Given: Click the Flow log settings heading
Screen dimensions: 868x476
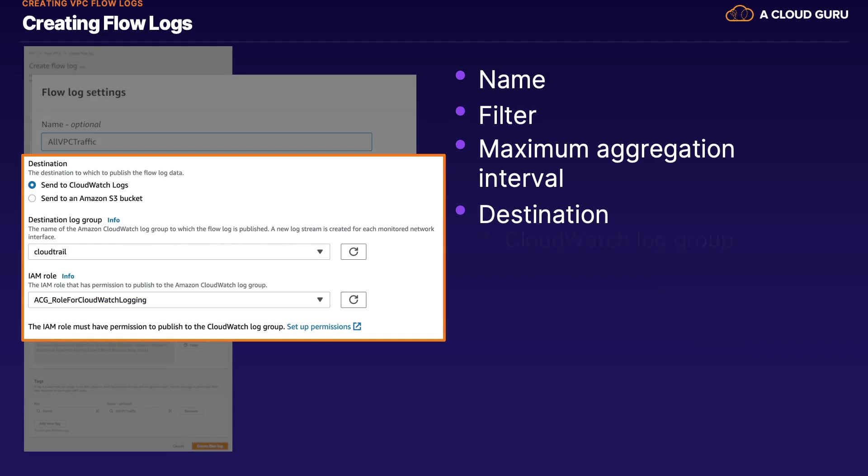Looking at the screenshot, I should point(84,92).
